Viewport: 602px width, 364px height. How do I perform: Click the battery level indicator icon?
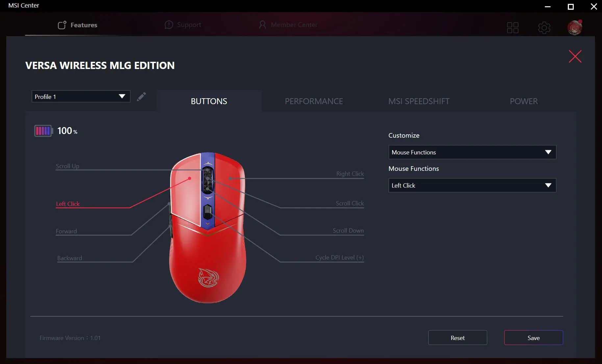click(x=43, y=131)
